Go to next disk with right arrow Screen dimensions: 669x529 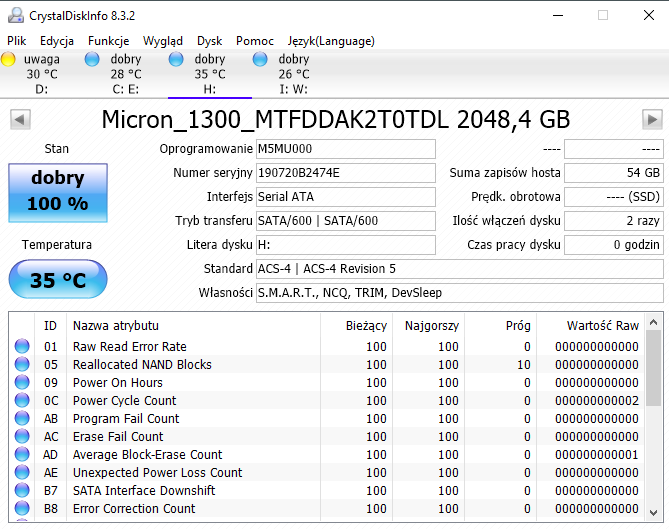pyautogui.click(x=651, y=120)
